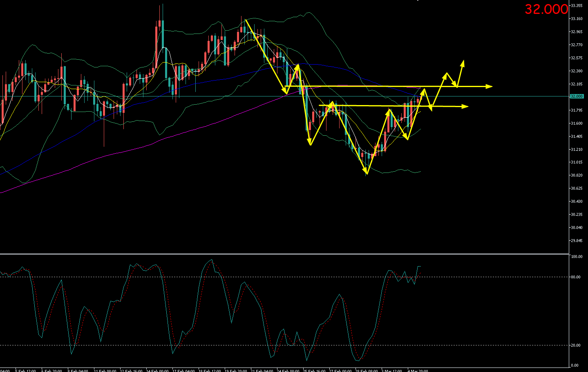Viewport: 588px width, 372px height.
Task: Select the 20.00 oversold level label
Action: click(575, 345)
